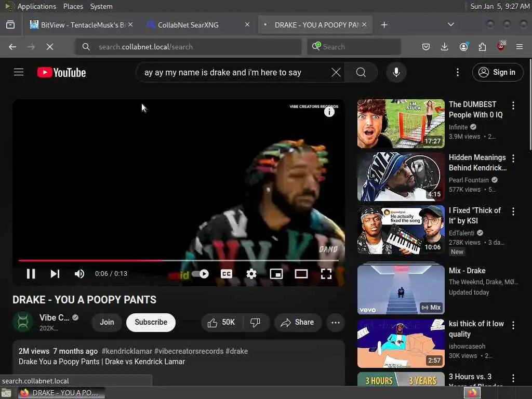Image resolution: width=532 pixels, height=399 pixels.
Task: Open the Mix - Drake playlist title
Action: (467, 271)
